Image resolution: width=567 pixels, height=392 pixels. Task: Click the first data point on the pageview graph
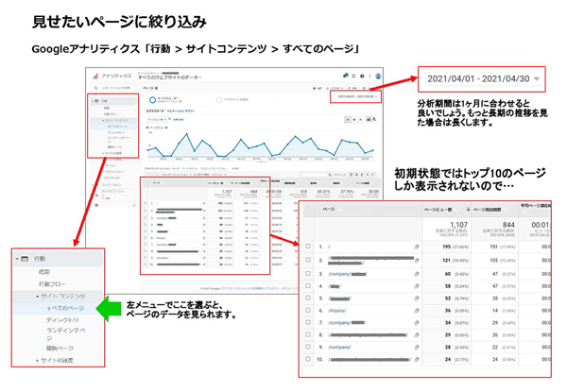148,150
